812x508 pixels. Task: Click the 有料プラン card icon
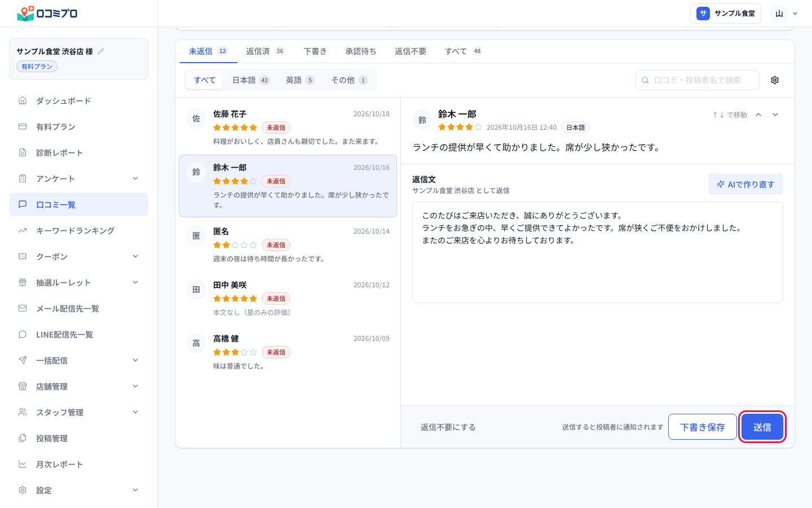pos(23,126)
